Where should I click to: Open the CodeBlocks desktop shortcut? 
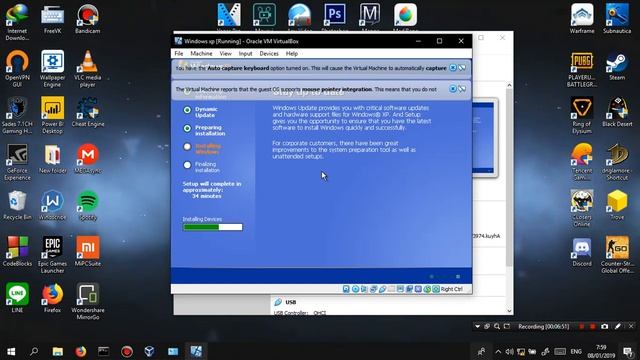point(17,252)
